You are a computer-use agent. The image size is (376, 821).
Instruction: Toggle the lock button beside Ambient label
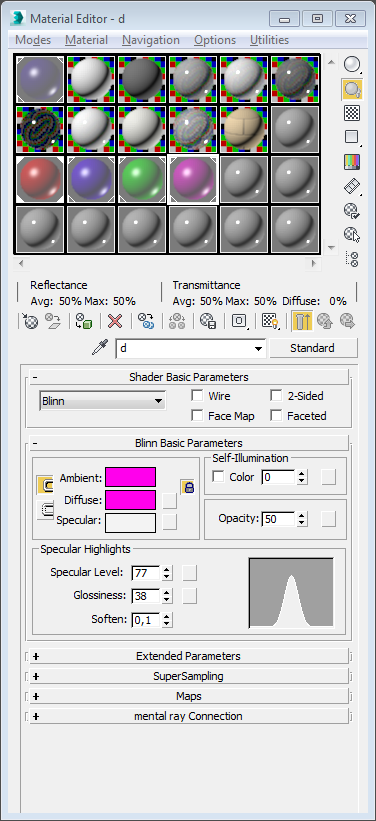(x=45, y=485)
